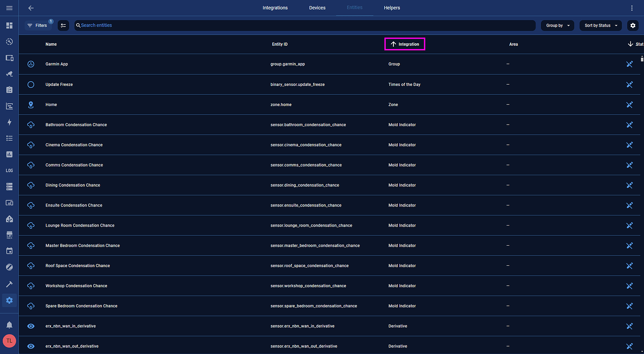The height and width of the screenshot is (354, 644).
Task: Open the Overview dashboard sidebar icon
Action: tap(9, 25)
